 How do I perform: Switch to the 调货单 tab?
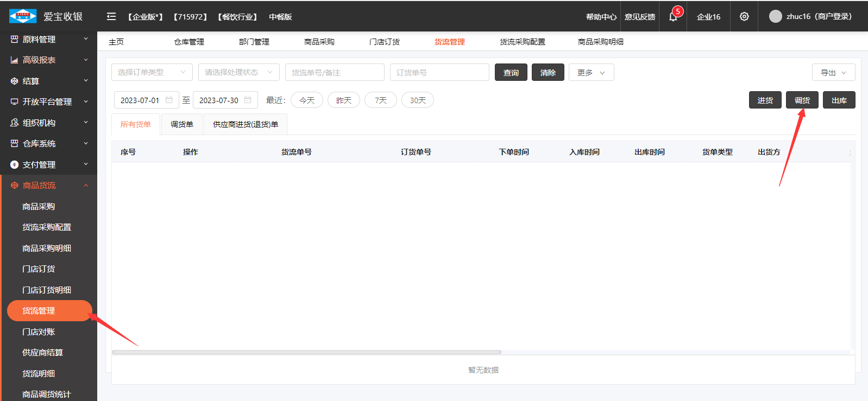point(182,124)
